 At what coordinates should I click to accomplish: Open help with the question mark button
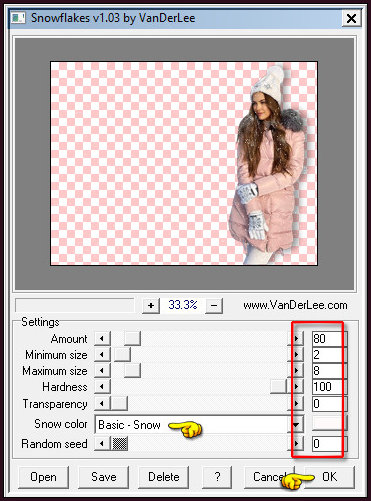[x=217, y=477]
